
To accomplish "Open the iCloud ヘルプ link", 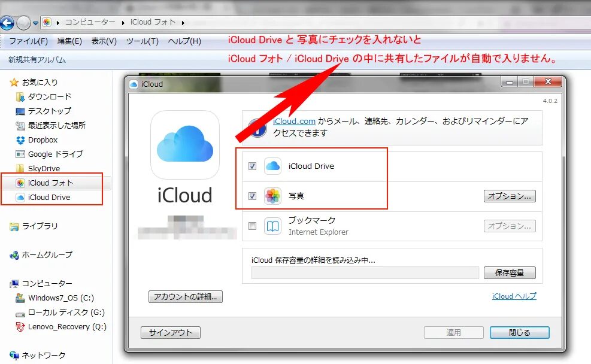I will (514, 296).
